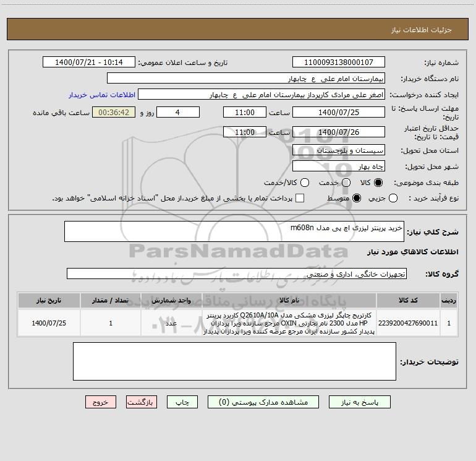The height and width of the screenshot is (461, 476).
Task: Open the اطلاعات تماس خریدار link
Action: pyautogui.click(x=102, y=95)
